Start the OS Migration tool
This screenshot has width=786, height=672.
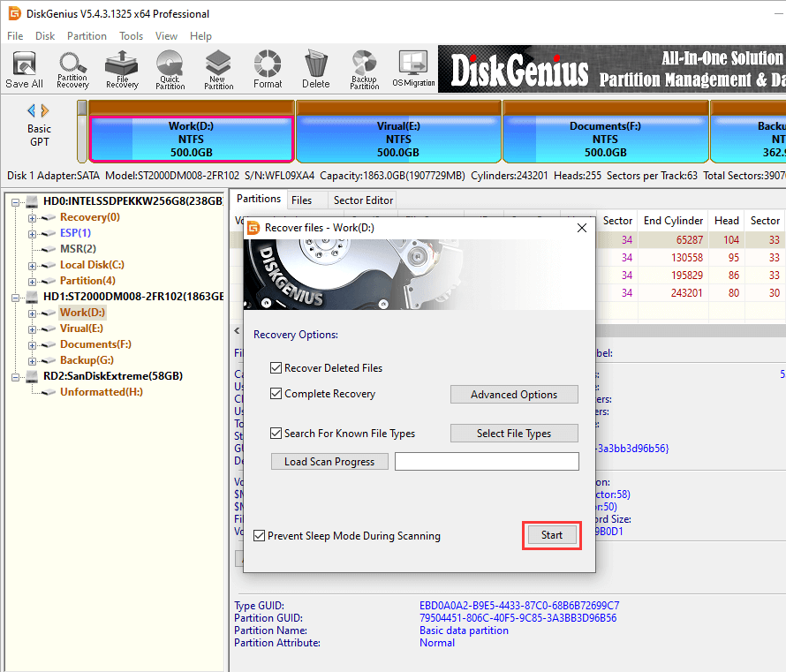tap(413, 70)
